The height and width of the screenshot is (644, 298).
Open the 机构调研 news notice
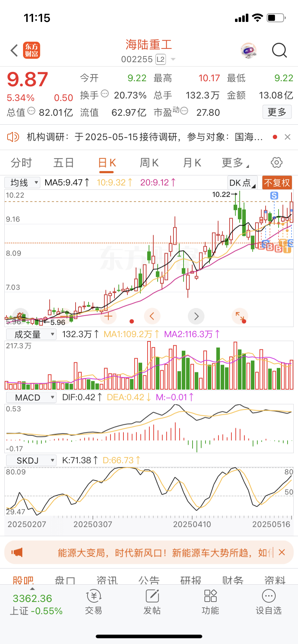tap(144, 137)
